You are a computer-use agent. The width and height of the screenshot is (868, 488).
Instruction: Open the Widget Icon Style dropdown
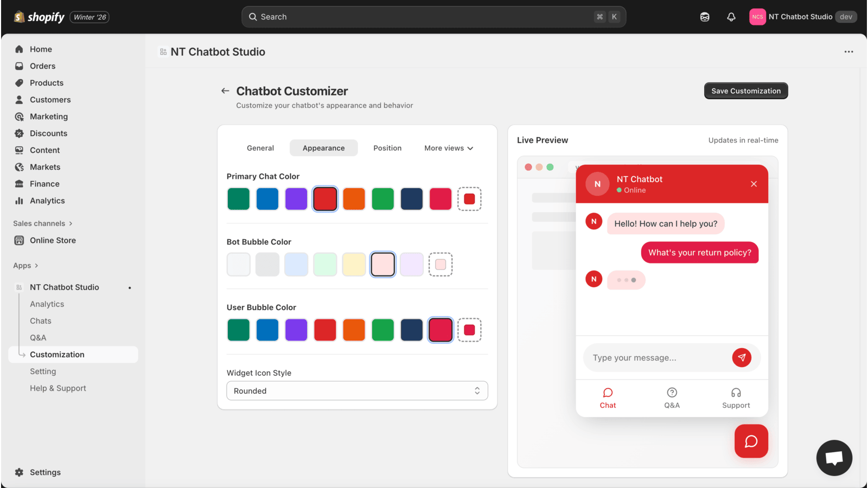point(357,390)
